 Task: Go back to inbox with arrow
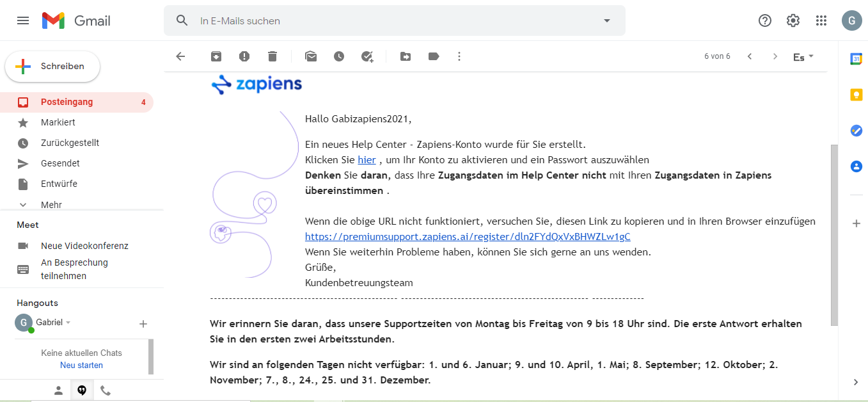(x=180, y=56)
